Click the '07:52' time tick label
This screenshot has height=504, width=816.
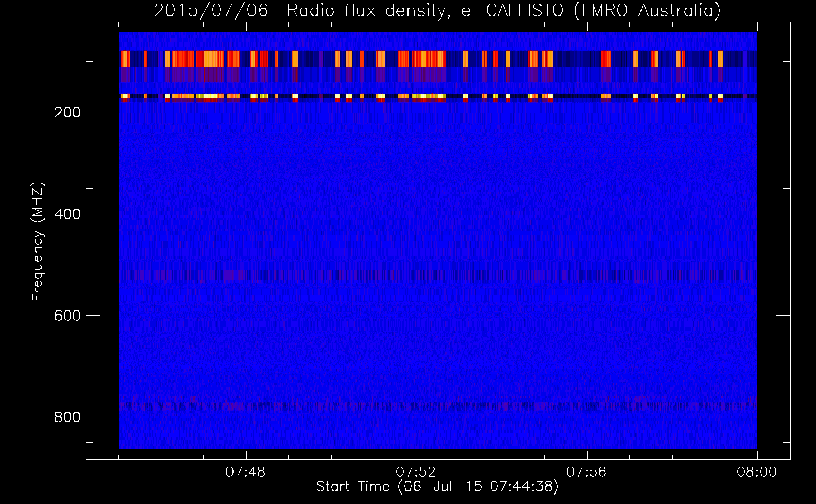[x=416, y=472]
